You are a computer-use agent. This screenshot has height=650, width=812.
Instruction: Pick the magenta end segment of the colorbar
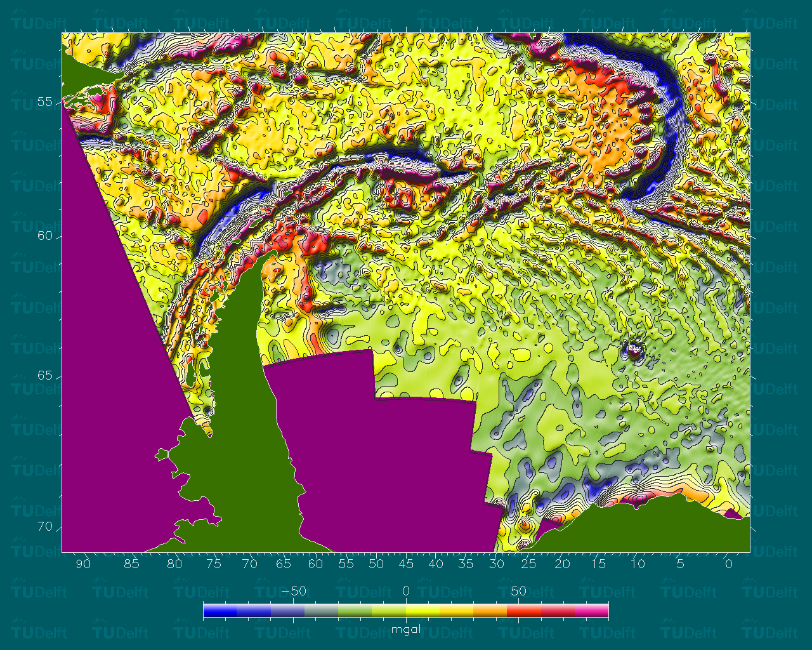click(592, 611)
